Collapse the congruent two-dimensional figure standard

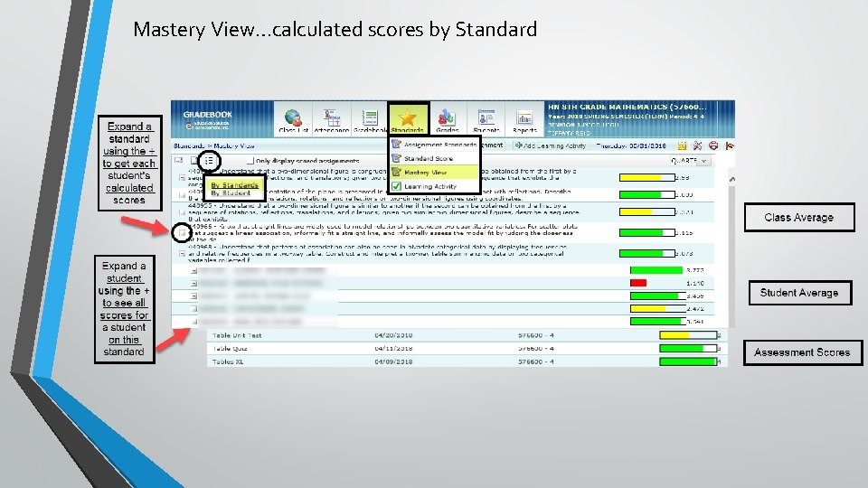coord(182,178)
